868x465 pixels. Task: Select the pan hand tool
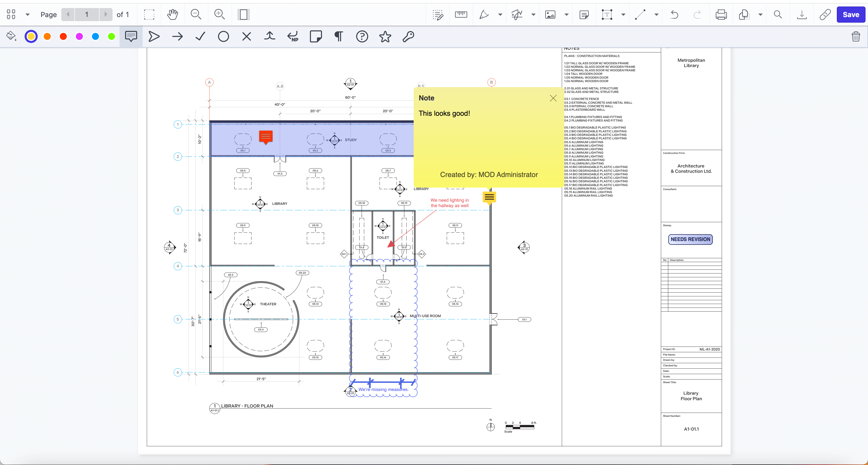(173, 15)
